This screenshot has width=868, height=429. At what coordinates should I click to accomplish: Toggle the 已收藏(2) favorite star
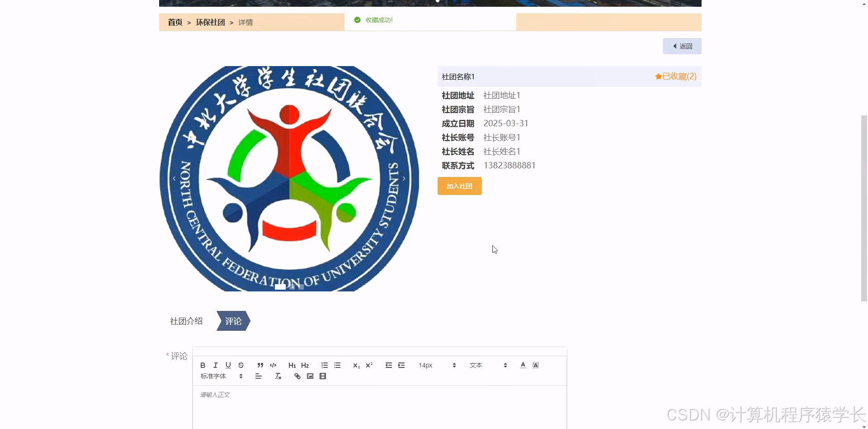(x=676, y=76)
